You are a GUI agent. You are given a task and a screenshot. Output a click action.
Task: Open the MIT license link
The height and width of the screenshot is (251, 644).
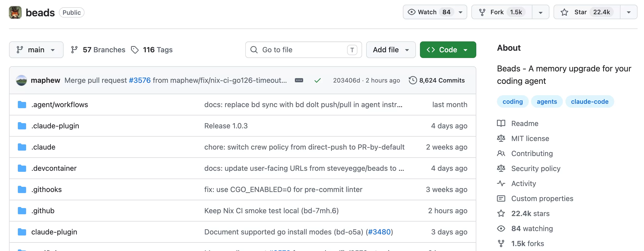tap(530, 138)
